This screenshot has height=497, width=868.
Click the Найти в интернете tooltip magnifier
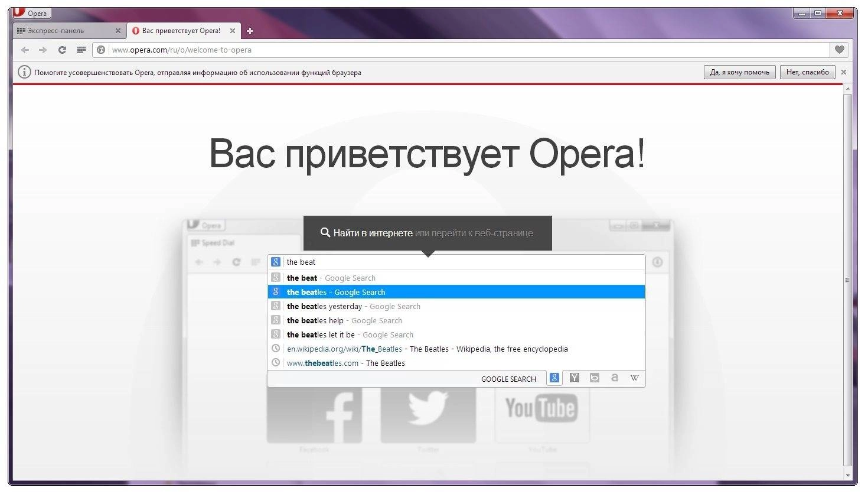325,232
